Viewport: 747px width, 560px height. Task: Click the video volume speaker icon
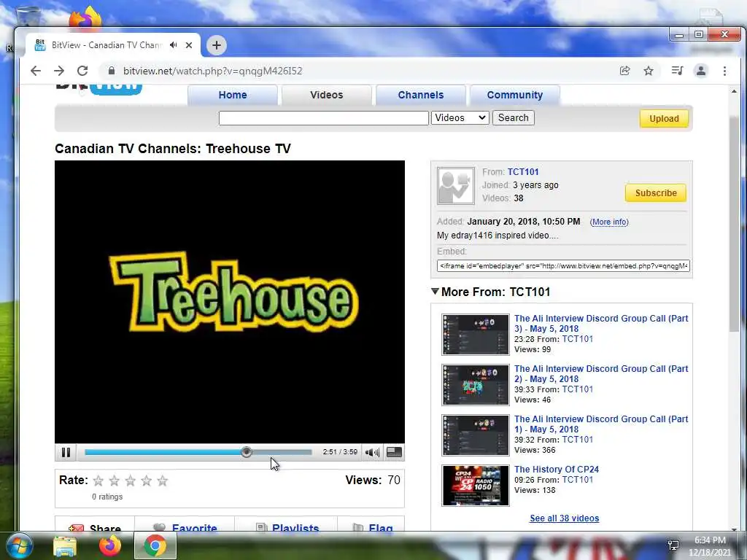372,452
